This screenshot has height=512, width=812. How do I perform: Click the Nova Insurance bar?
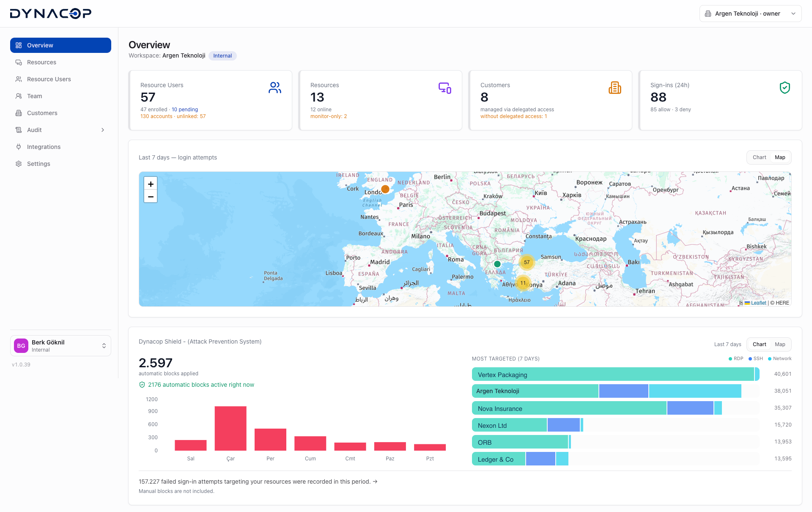click(597, 408)
